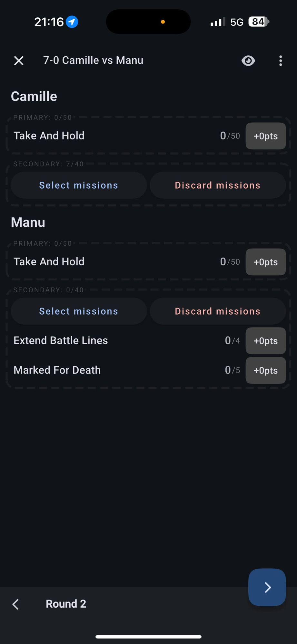Tap the battery indicator in status bar

tap(259, 22)
